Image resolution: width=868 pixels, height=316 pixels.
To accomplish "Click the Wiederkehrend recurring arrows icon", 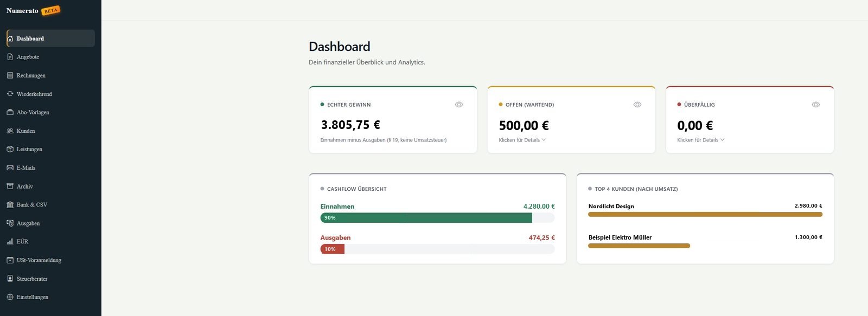I will pos(10,94).
